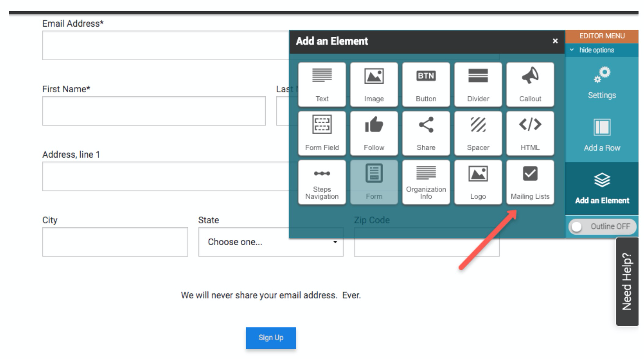Click Add a Row in editor menu
Screen dimensions: 644x359
point(602,135)
